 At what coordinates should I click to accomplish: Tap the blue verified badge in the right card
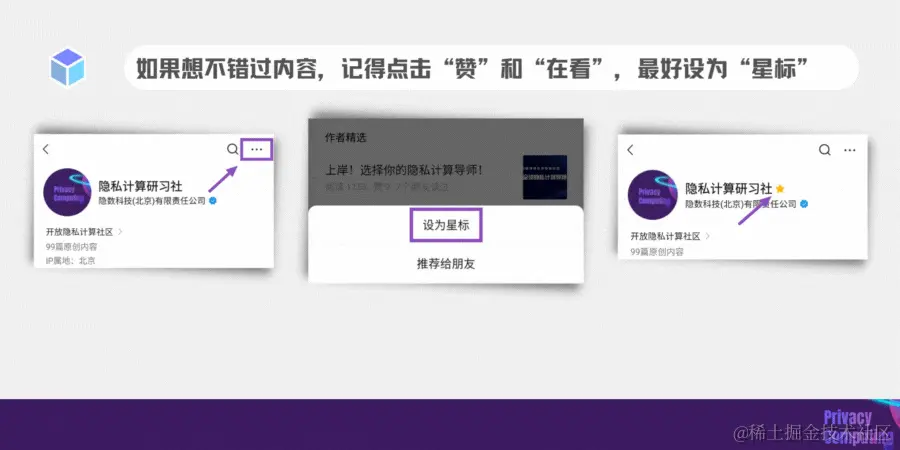pyautogui.click(x=804, y=204)
